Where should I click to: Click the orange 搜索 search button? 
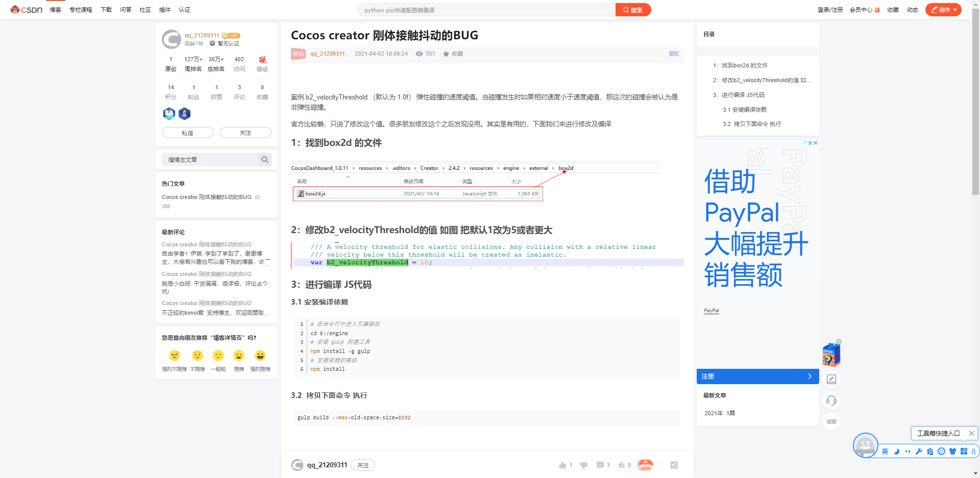pos(633,10)
